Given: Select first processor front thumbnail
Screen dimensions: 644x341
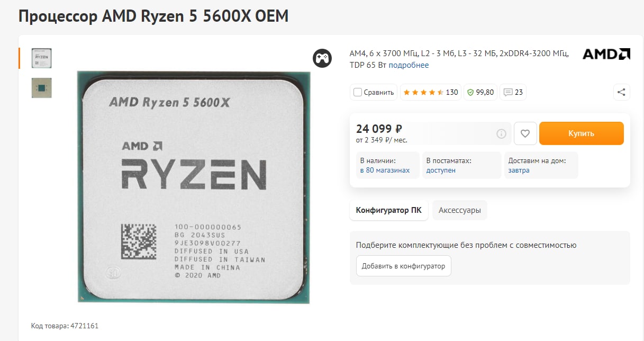Looking at the screenshot, I should (x=42, y=58).
